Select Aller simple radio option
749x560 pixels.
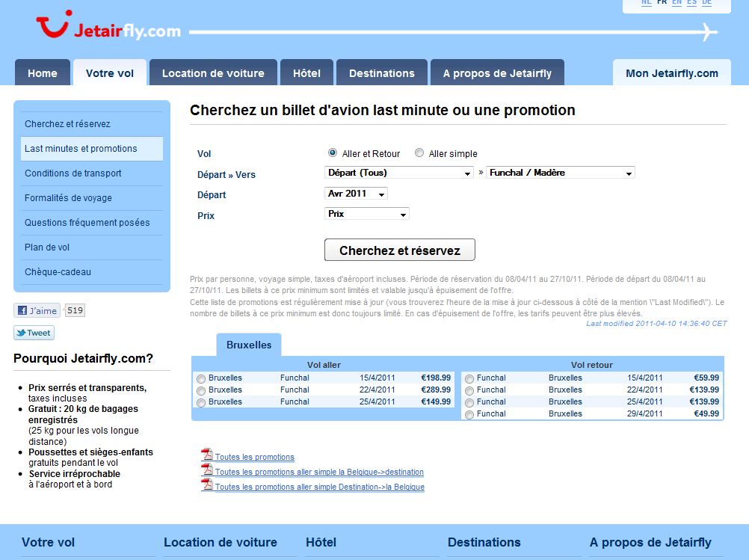pos(419,153)
